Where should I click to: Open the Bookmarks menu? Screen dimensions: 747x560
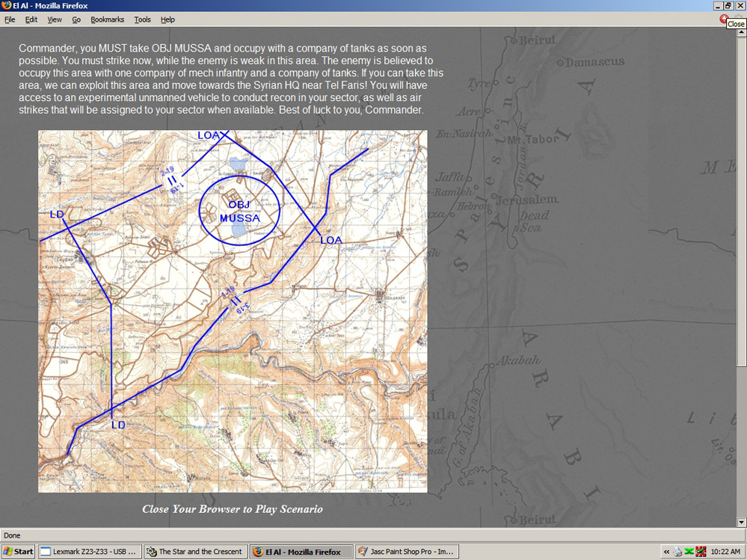point(107,19)
